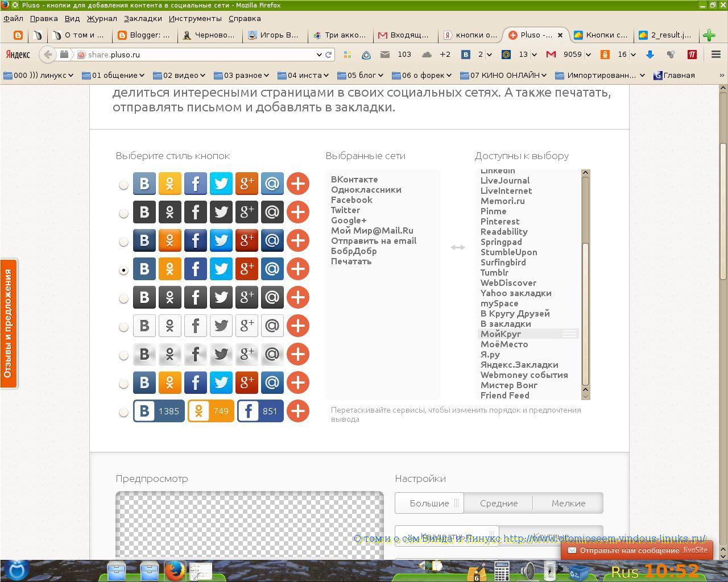Image resolution: width=728 pixels, height=582 pixels.
Task: Select the eighth flat style radio button
Action: point(123,384)
